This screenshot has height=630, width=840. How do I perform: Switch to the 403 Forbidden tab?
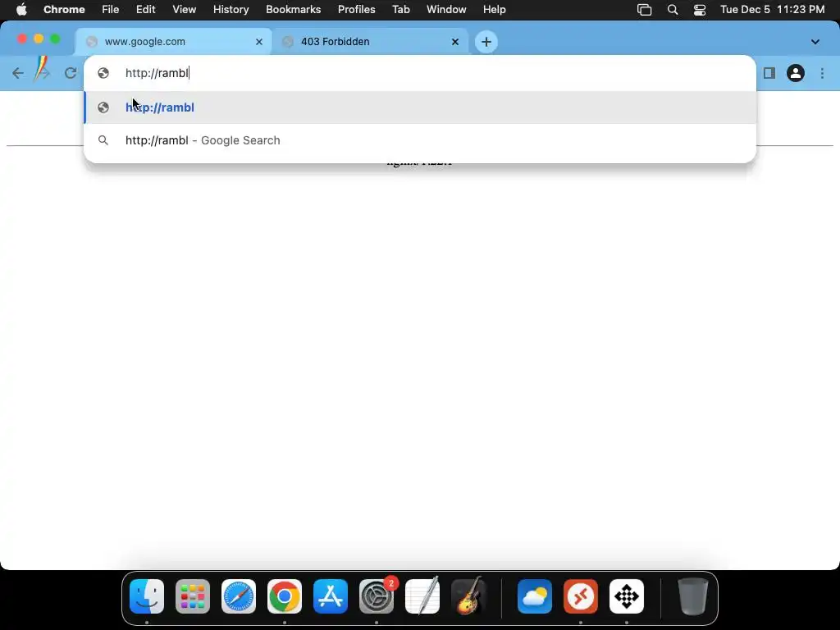coord(370,42)
